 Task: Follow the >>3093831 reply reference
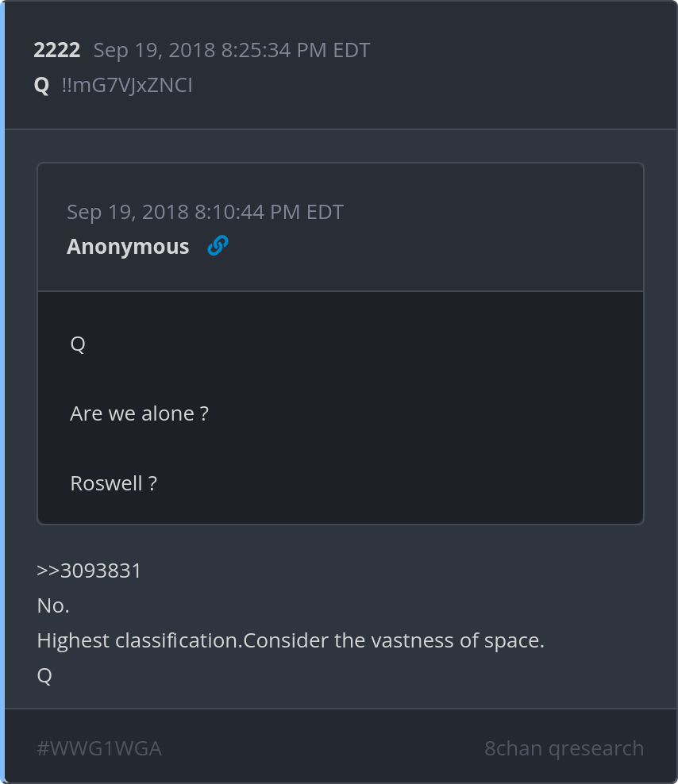tap(89, 571)
